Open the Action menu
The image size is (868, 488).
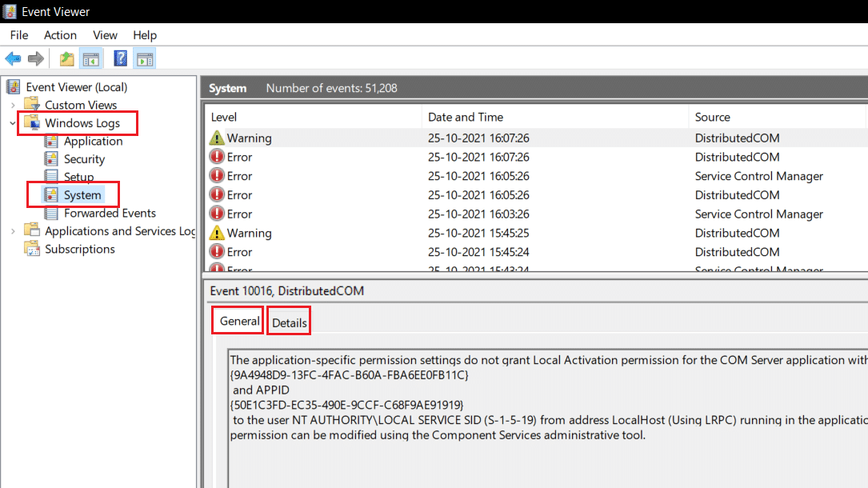(60, 35)
